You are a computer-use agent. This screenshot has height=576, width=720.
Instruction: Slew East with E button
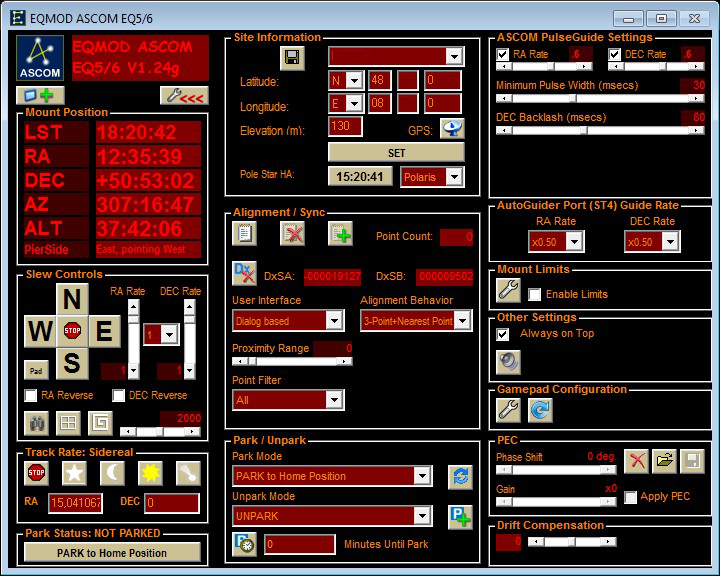click(x=104, y=331)
